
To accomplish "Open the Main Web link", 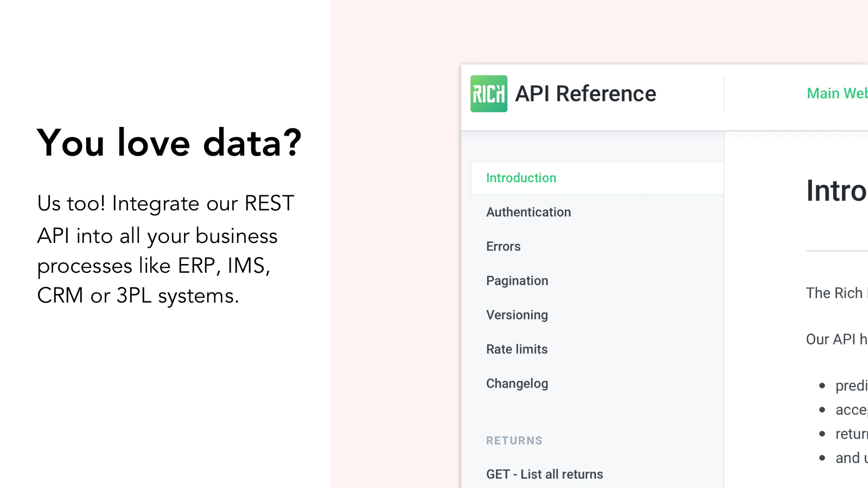I will [837, 93].
